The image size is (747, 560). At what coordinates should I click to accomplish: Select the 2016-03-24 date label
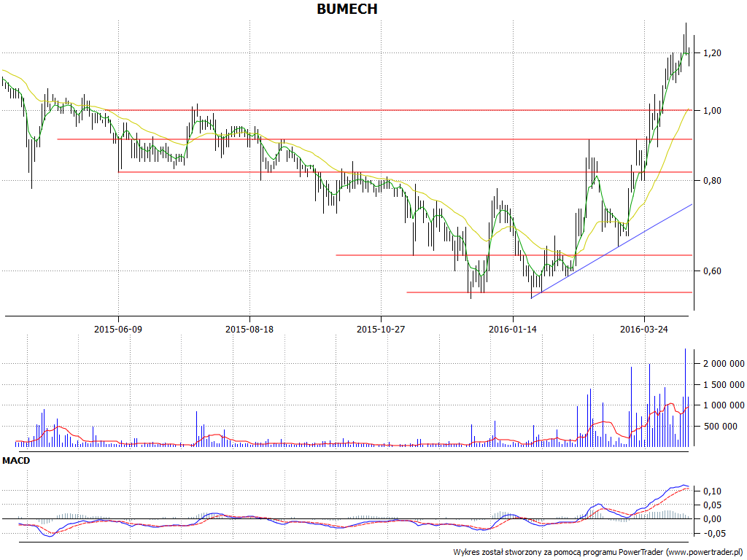coord(643,329)
